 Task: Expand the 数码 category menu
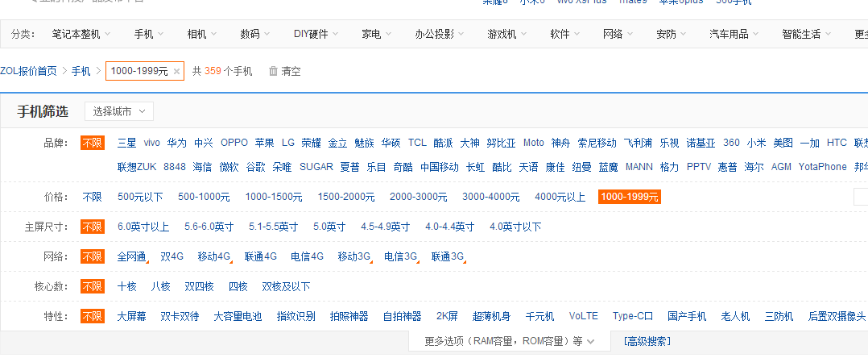(x=255, y=35)
